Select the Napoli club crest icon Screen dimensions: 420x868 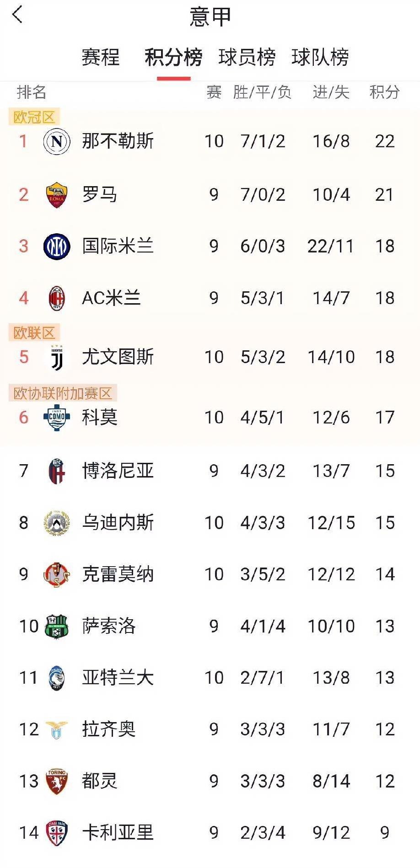(56, 142)
